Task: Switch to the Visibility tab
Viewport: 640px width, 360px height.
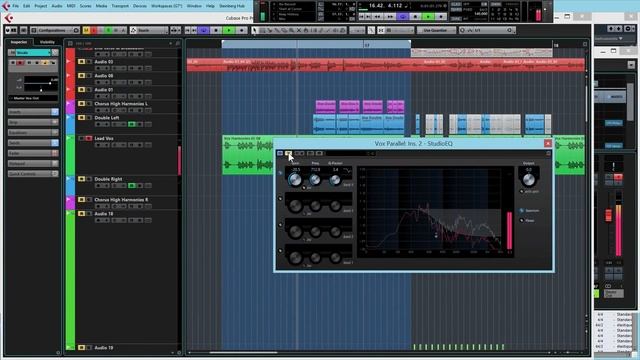Action: (x=47, y=42)
